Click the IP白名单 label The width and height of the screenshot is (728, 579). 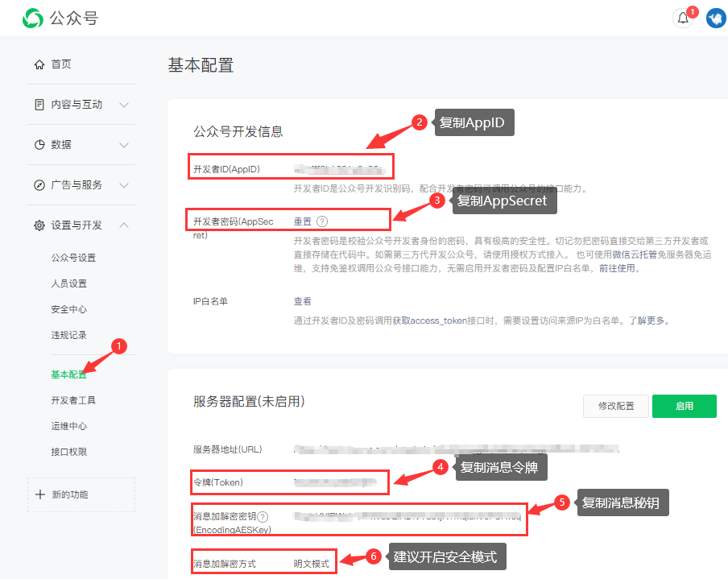tap(210, 301)
